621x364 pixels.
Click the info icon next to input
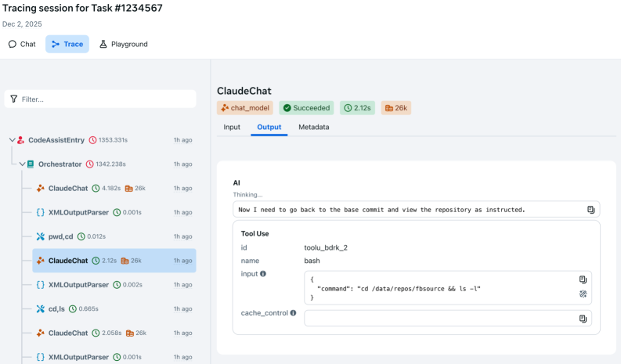click(x=263, y=274)
